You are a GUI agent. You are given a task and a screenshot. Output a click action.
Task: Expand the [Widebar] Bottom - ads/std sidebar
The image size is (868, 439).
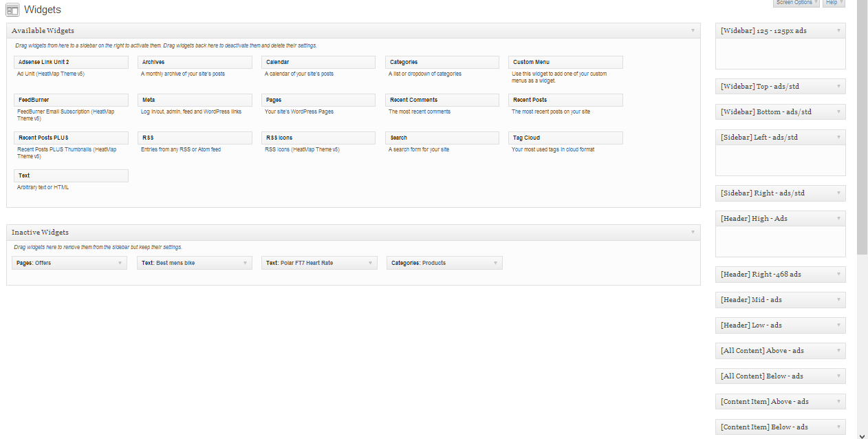[838, 112]
